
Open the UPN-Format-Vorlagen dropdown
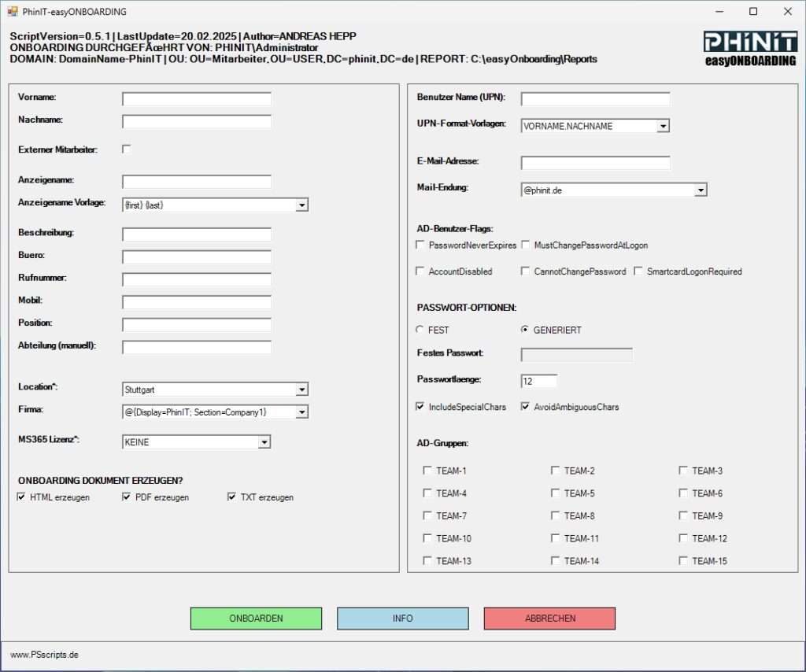(x=664, y=125)
